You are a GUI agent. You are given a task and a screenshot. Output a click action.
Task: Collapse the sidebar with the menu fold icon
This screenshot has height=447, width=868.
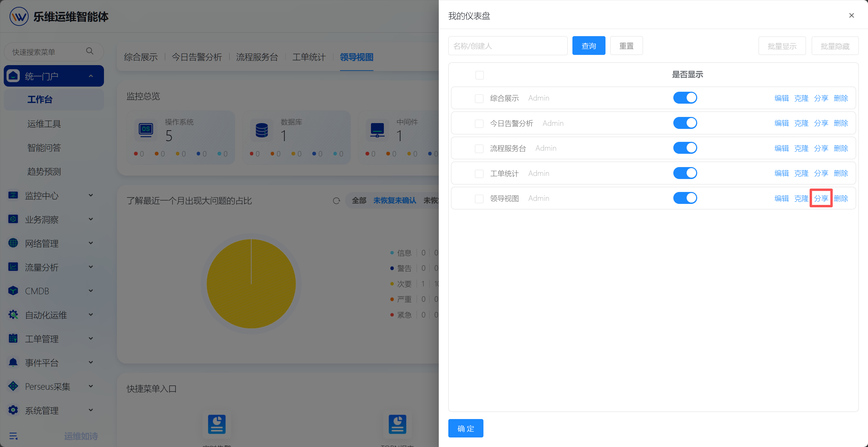click(13, 436)
